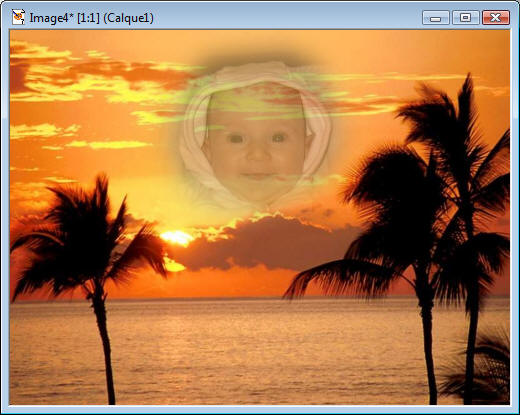Click the document icon in the title bar
This screenshot has height=415, width=520.
[18, 17]
